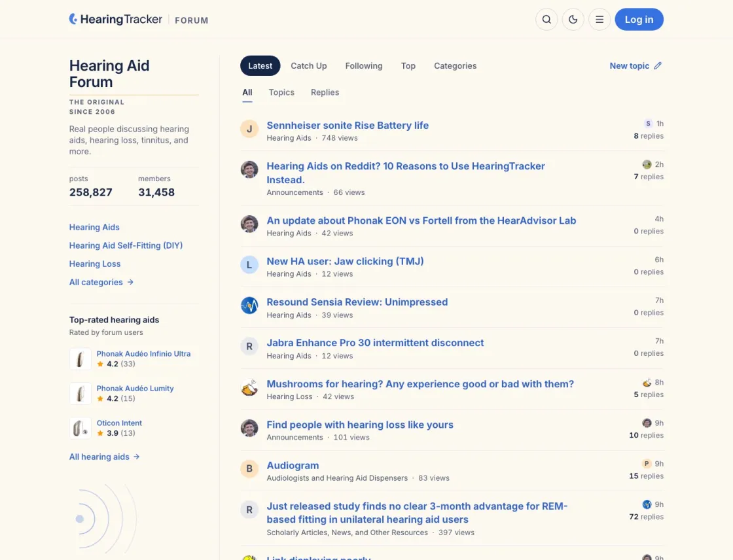Screen dimensions: 733x560
Task: Open Mushrooms for hearing topic
Action: [x=420, y=384]
